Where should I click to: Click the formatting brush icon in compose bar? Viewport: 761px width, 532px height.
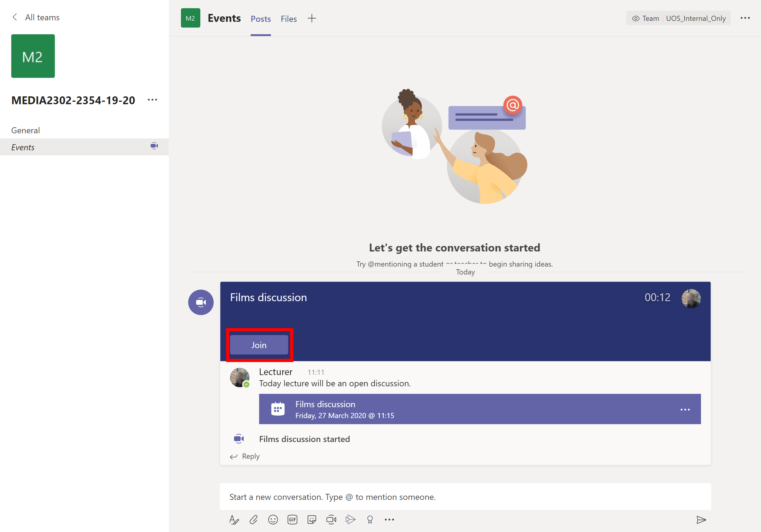(x=234, y=519)
